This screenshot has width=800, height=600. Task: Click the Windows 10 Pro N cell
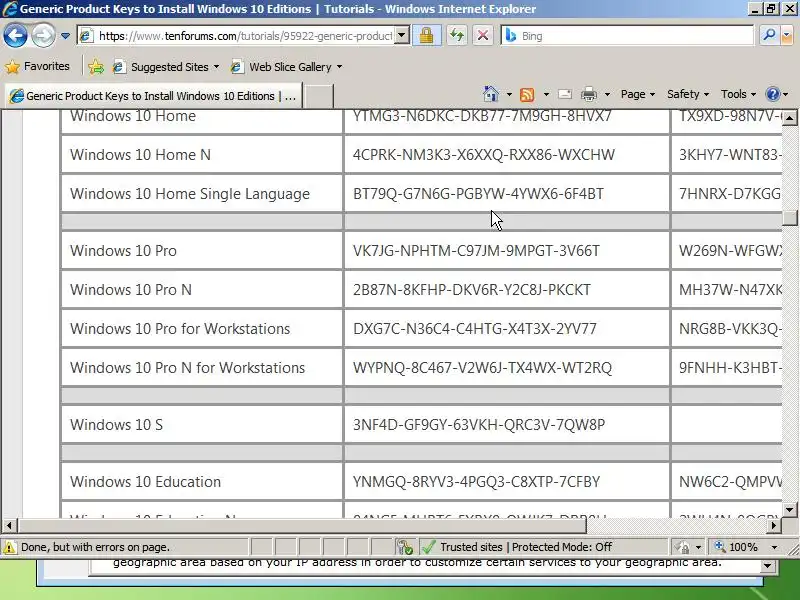pyautogui.click(x=202, y=290)
